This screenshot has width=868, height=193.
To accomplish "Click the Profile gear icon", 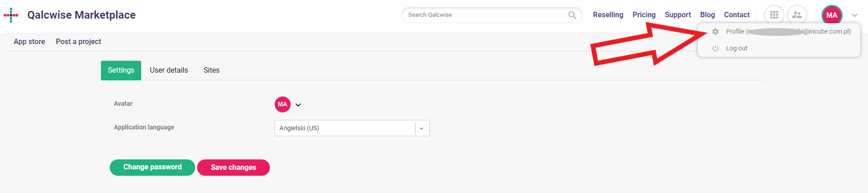I will [x=716, y=31].
